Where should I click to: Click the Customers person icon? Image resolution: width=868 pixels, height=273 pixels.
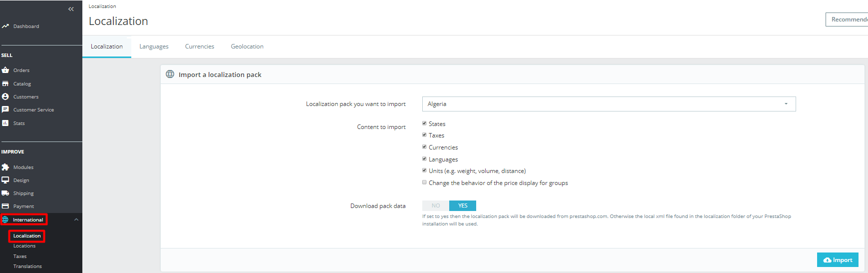point(5,96)
